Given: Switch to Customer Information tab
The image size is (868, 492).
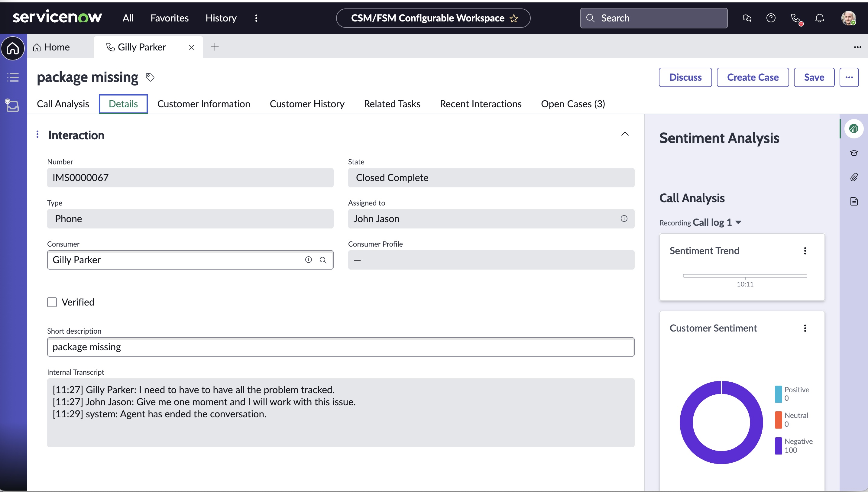Looking at the screenshot, I should pyautogui.click(x=204, y=104).
